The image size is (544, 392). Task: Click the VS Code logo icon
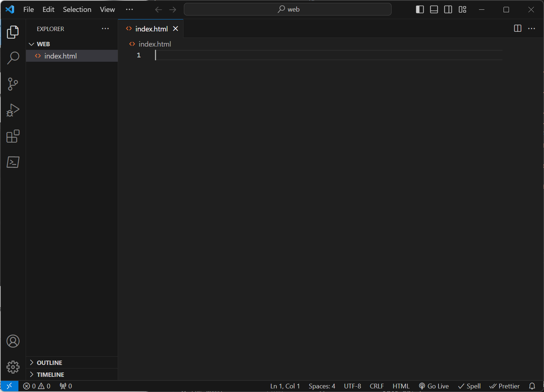click(10, 9)
